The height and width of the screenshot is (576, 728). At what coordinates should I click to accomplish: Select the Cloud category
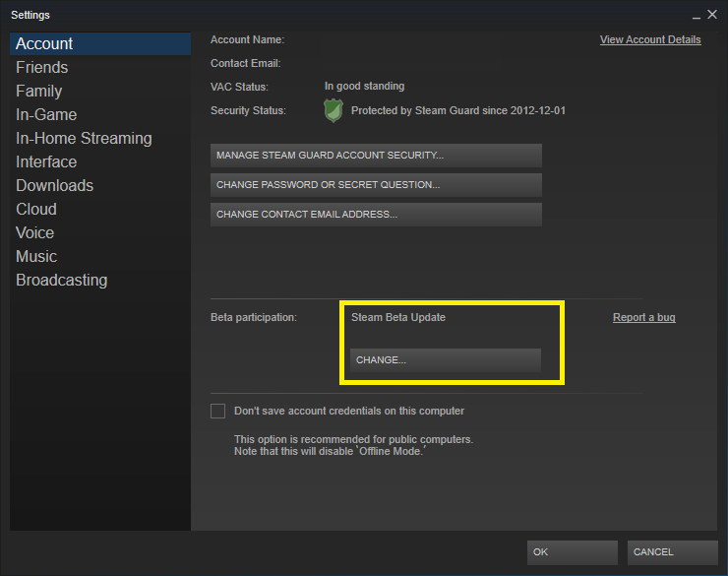coord(36,210)
